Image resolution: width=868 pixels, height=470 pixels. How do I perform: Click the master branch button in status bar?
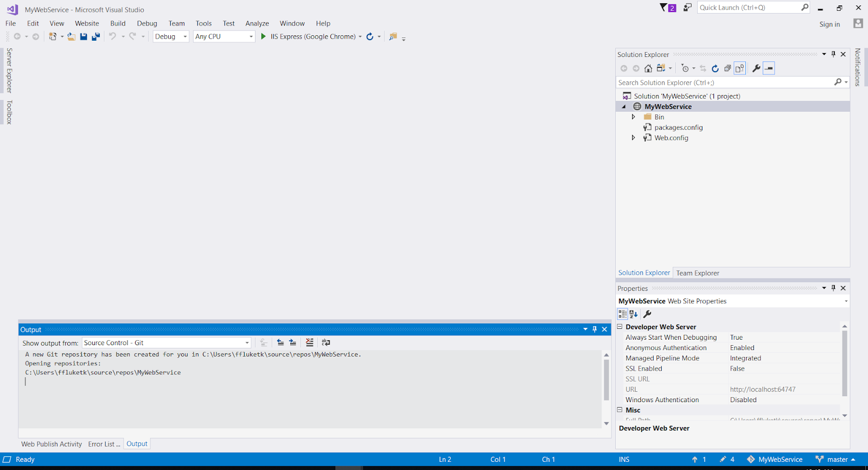835,460
